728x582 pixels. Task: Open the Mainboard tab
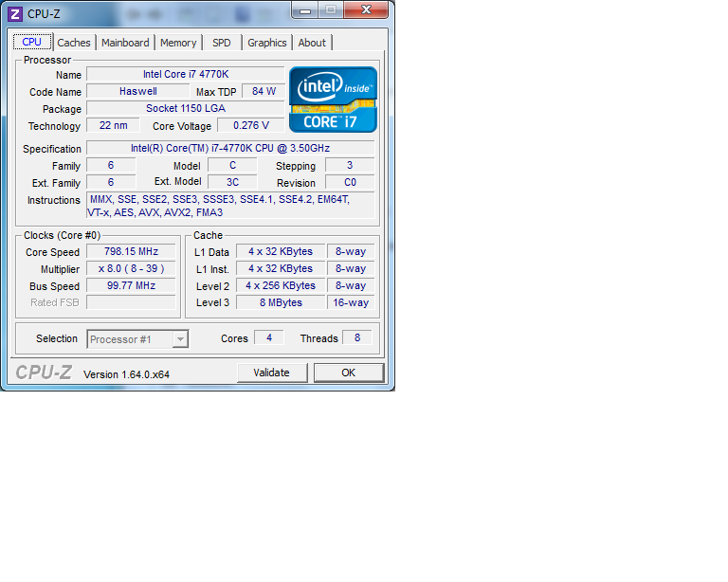(125, 43)
